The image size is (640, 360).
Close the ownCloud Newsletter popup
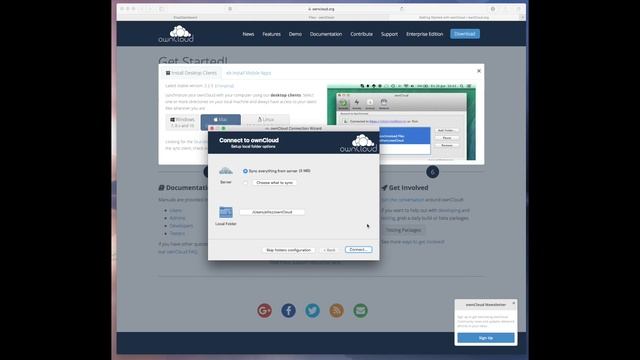tap(513, 303)
